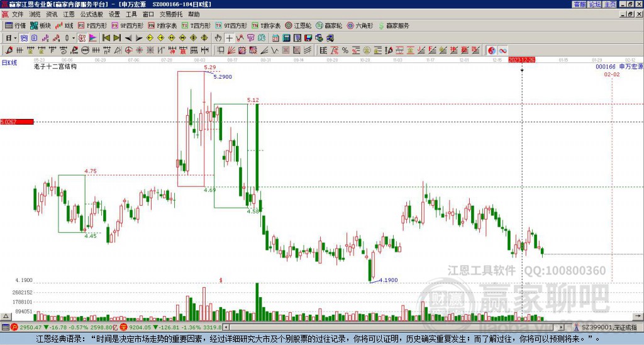Screen dimensions: 644x345
Task: Click the 客服 customer service button
Action: click(x=579, y=4)
